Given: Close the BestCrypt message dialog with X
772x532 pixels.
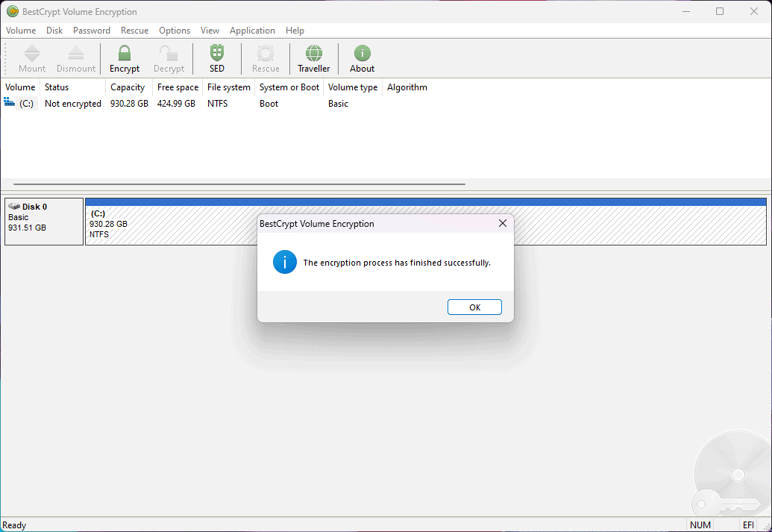Looking at the screenshot, I should click(502, 223).
